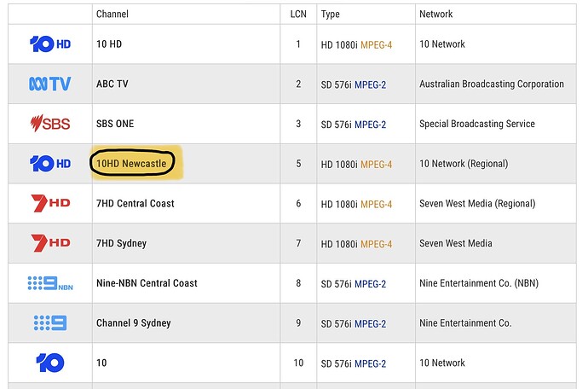Viewport: 588px width, 389px height.
Task: Click the SBS logo
Action: click(x=49, y=124)
